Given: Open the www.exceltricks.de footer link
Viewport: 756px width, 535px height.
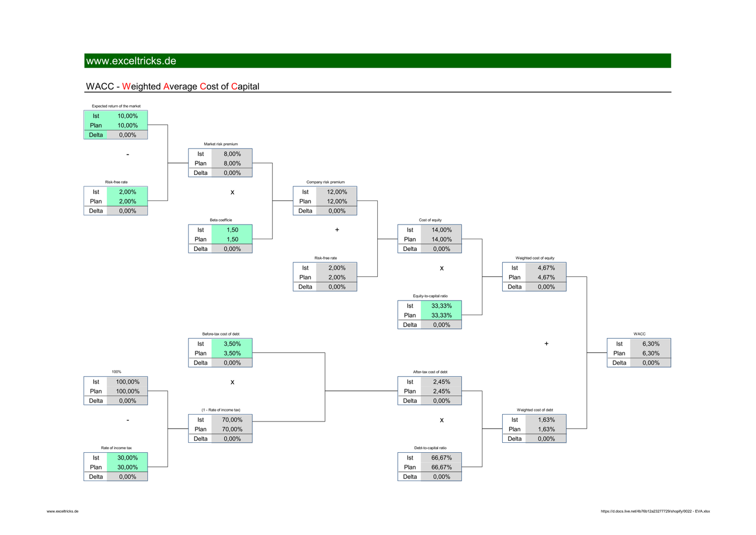Looking at the screenshot, I should [x=62, y=511].
